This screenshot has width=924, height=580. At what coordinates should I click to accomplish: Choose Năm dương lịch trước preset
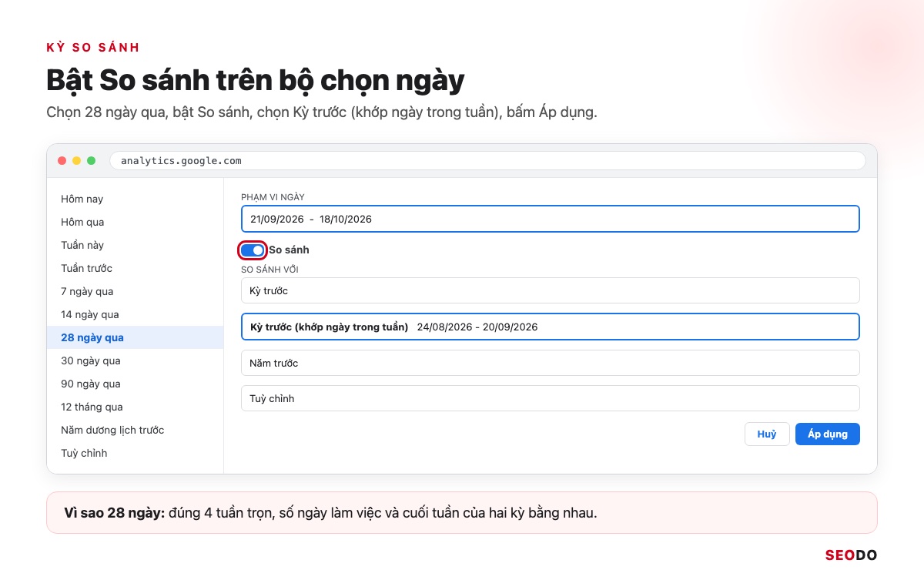135,430
